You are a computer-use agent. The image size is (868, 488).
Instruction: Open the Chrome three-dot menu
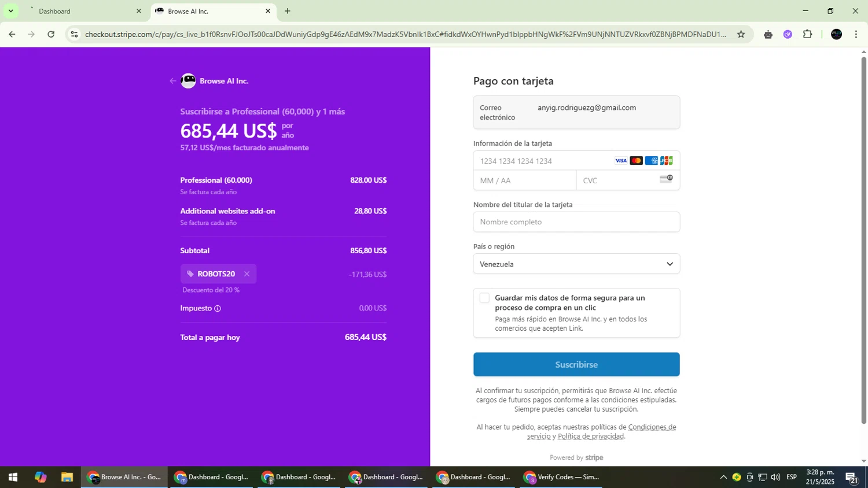pyautogui.click(x=856, y=34)
